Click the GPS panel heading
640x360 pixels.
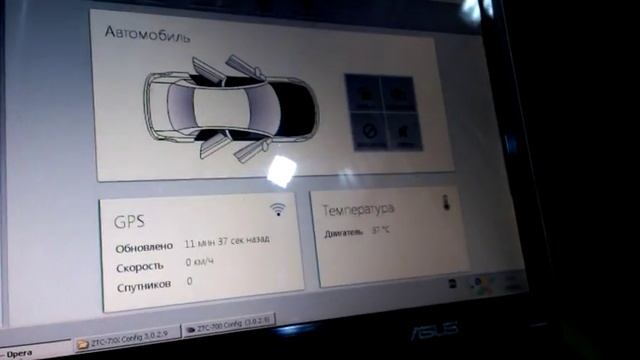[129, 222]
